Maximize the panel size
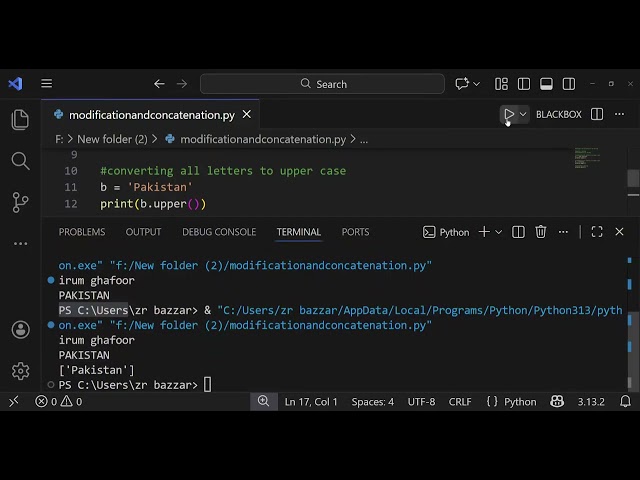 point(597,232)
